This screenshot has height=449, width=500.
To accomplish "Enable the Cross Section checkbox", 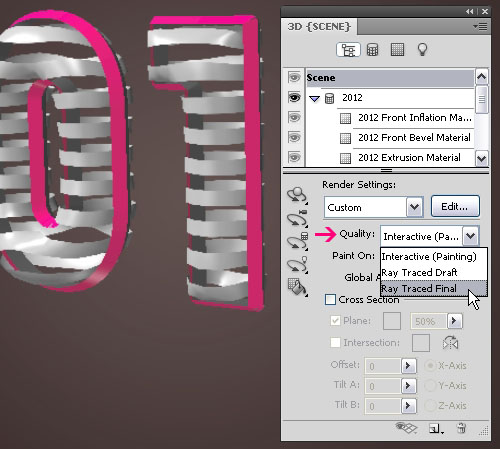I will coord(330,299).
